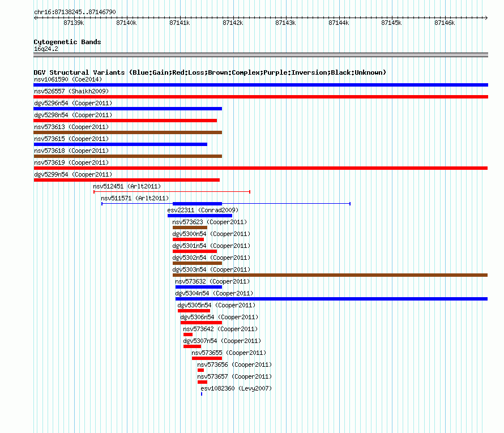Click the 'dgv5303n54 (Cooper2011)' label
This screenshot has width=504, height=433.
tap(211, 270)
